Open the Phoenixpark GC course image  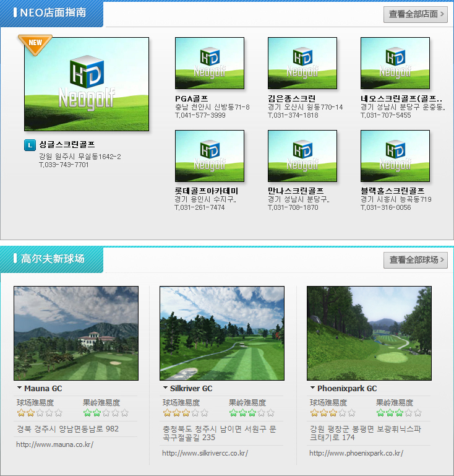[369, 333]
